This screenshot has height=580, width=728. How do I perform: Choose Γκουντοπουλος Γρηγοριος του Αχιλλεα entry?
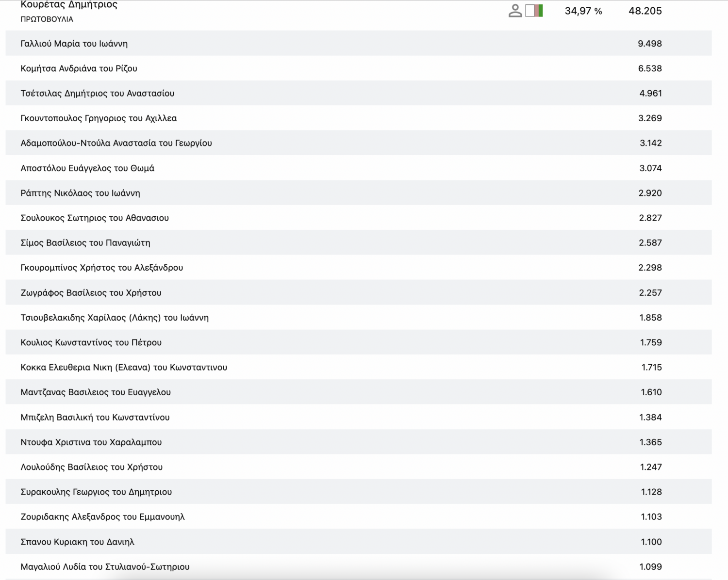[99, 118]
